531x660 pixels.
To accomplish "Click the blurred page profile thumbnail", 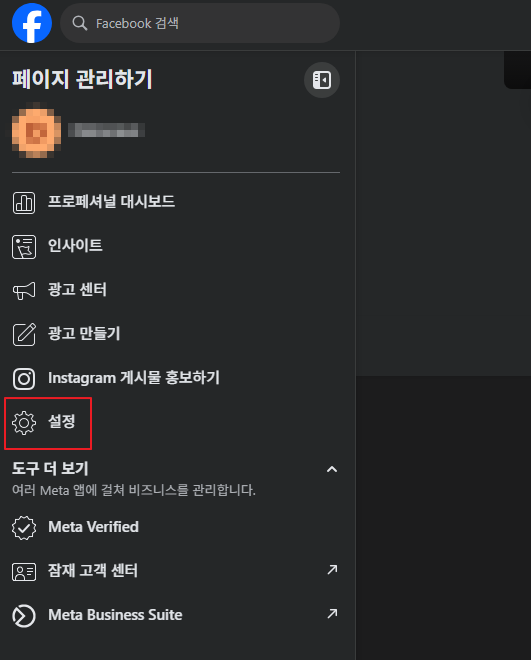I will coord(36,130).
